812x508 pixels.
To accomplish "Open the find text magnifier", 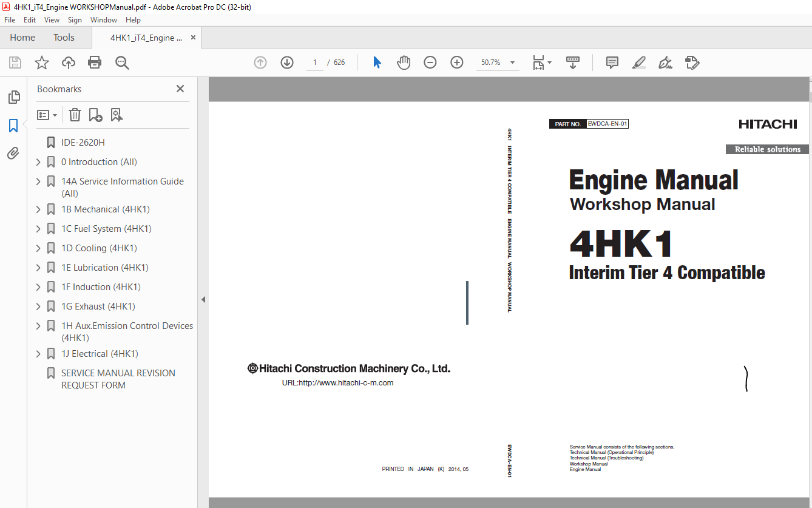I will [x=122, y=63].
